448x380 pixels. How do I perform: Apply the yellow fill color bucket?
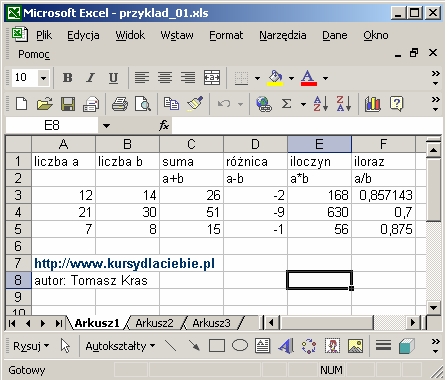pos(275,78)
